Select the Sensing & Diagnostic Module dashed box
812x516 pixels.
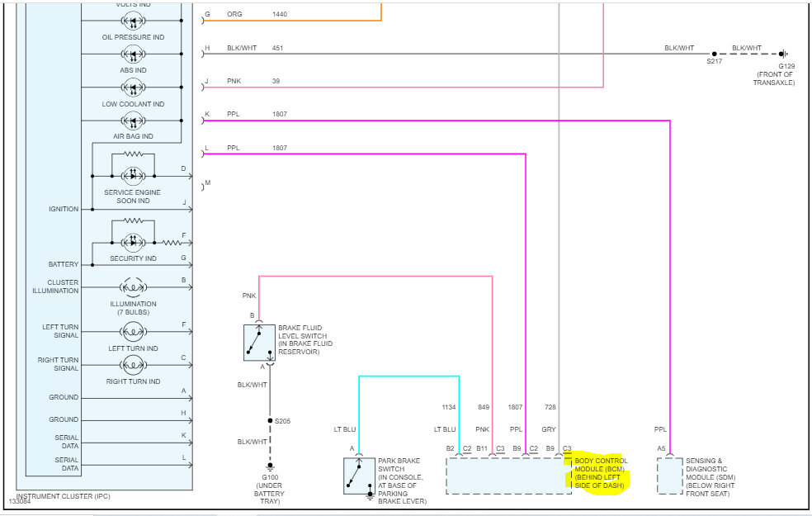[x=670, y=476]
